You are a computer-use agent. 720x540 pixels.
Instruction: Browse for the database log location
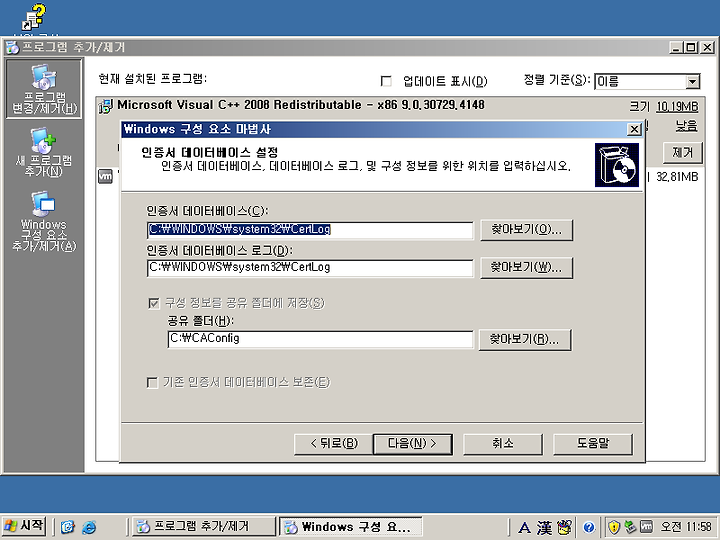[x=527, y=267]
